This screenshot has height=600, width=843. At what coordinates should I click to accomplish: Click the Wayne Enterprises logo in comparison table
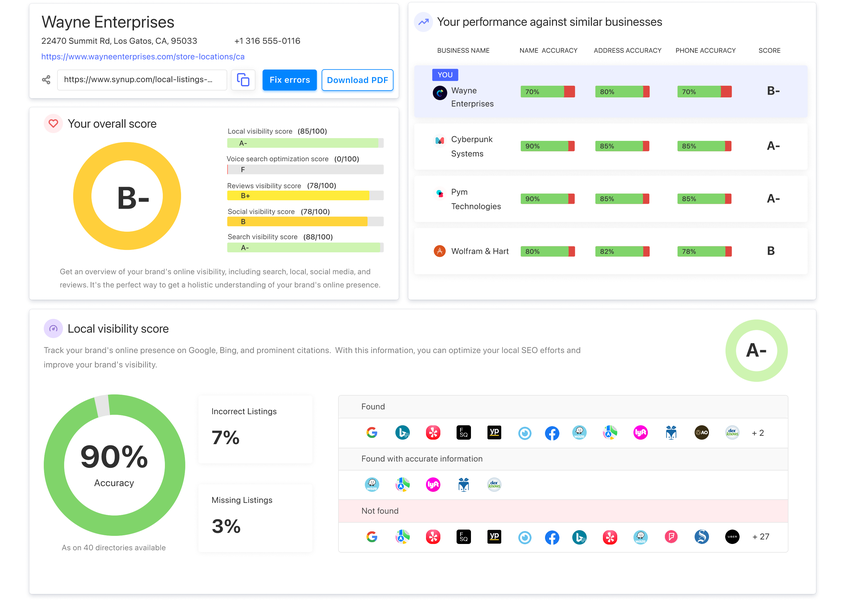click(440, 93)
